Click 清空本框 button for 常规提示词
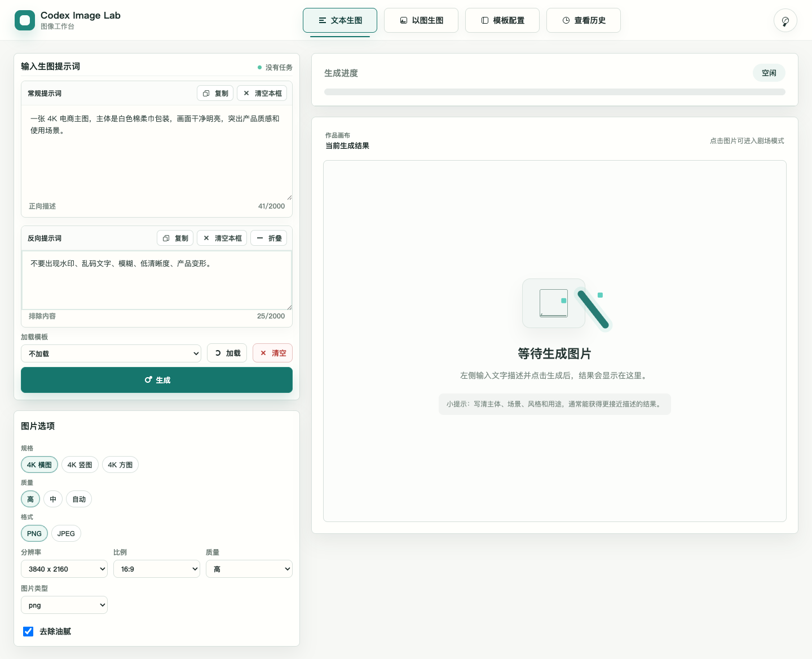The image size is (812, 659). click(262, 94)
